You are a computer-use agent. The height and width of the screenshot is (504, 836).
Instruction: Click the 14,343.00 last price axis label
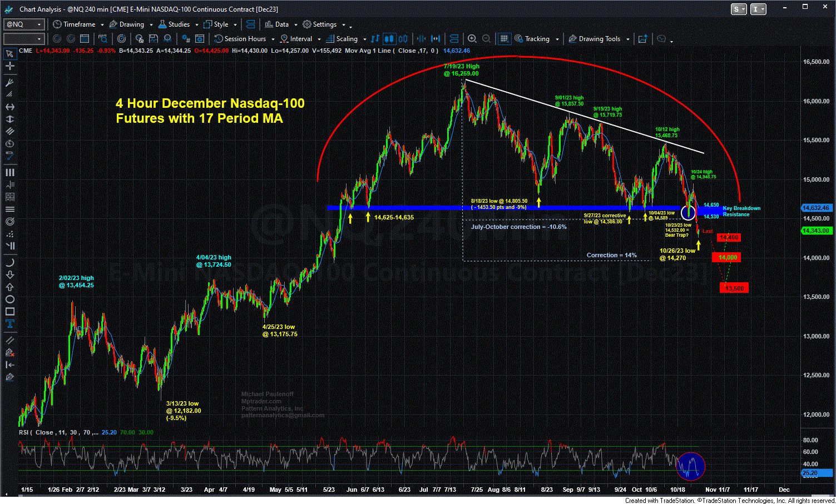816,231
